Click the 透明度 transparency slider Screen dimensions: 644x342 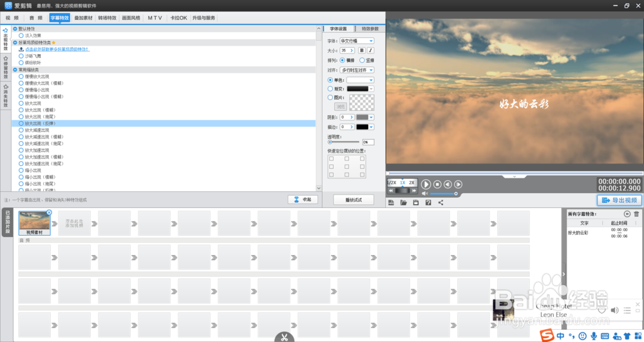343,142
